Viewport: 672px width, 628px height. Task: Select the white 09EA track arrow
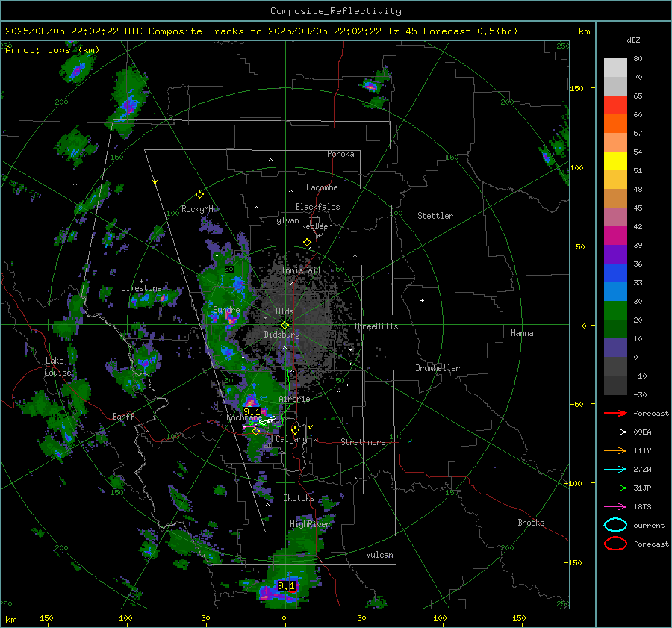coord(615,432)
